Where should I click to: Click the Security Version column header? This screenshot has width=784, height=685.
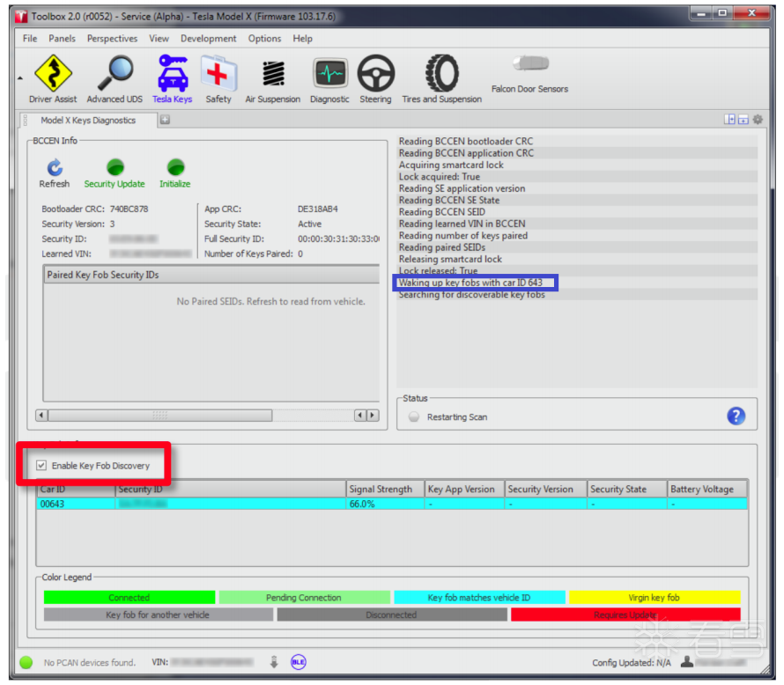pyautogui.click(x=545, y=490)
